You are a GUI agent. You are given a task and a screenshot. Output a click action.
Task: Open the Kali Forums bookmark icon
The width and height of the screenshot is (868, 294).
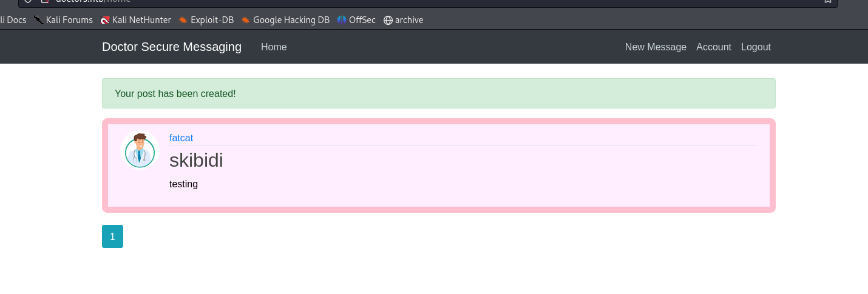click(39, 20)
